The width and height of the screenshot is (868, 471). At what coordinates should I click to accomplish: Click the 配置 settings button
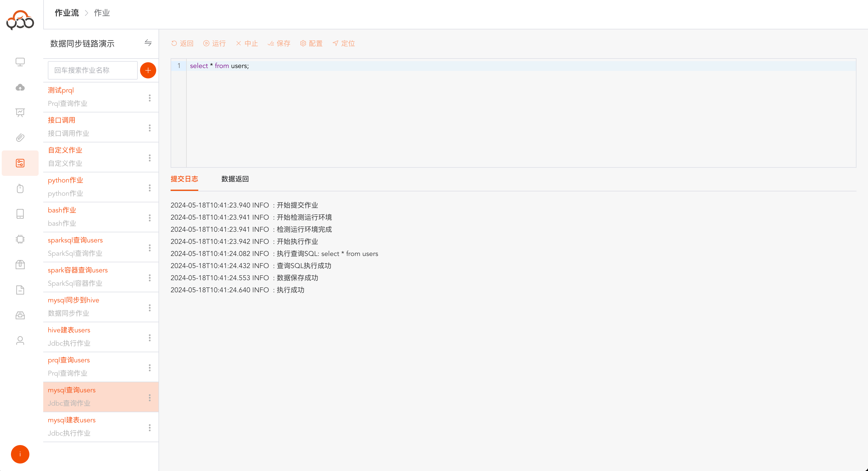tap(311, 44)
